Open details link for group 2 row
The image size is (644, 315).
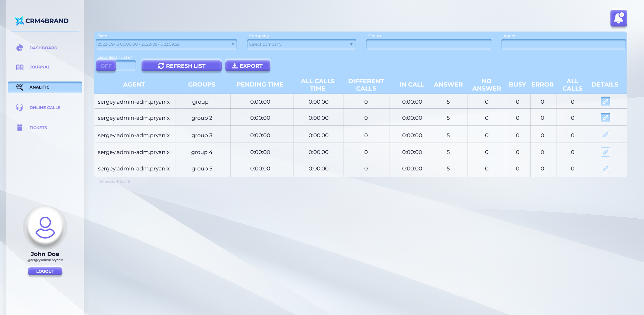pos(605,118)
